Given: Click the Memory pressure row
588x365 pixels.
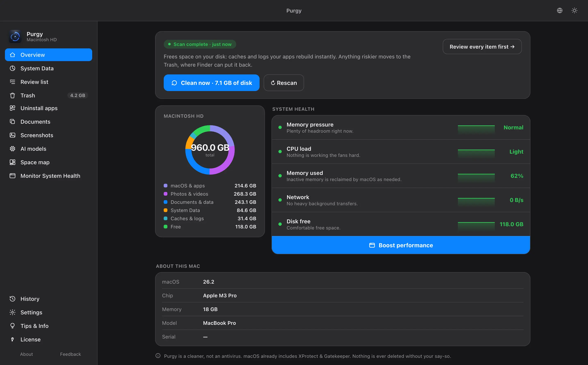Looking at the screenshot, I should pos(401,128).
